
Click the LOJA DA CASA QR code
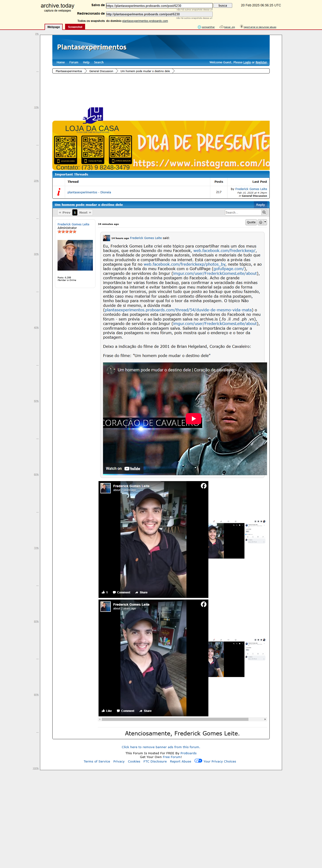click(x=66, y=150)
